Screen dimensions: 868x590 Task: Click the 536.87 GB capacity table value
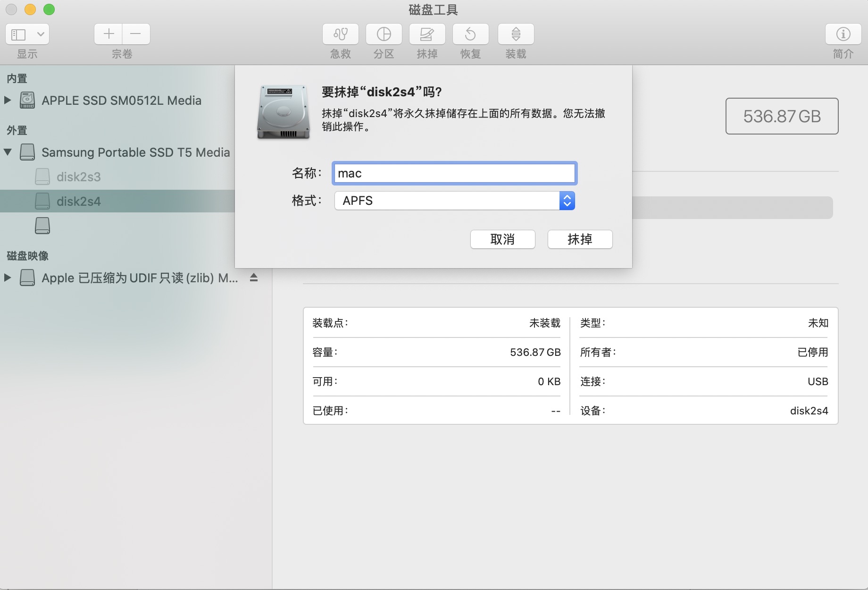tap(535, 352)
